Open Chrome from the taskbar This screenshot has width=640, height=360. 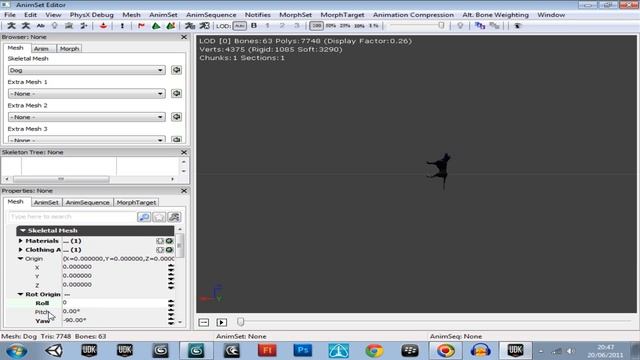coord(374,351)
